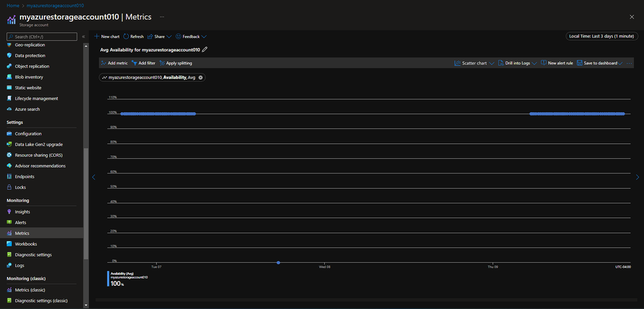The height and width of the screenshot is (309, 644).
Task: Refresh the metrics chart
Action: pyautogui.click(x=133, y=37)
